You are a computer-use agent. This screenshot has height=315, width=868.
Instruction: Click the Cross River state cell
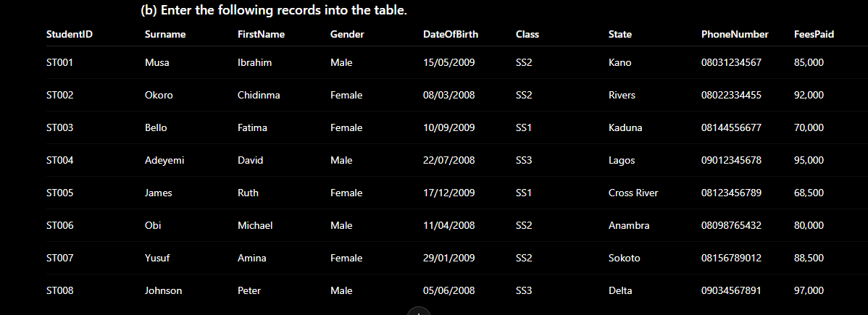coord(633,193)
